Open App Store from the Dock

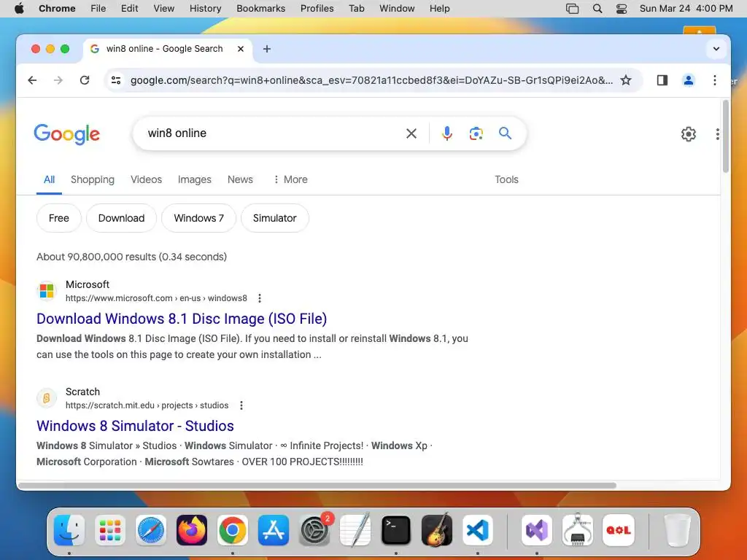click(274, 530)
